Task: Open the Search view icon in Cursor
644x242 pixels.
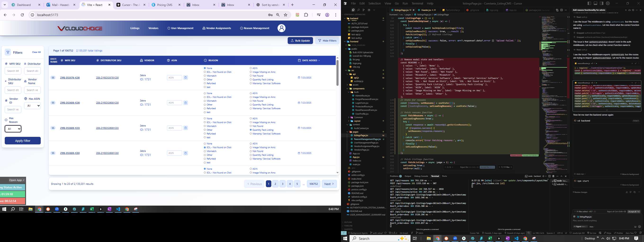Action: (x=358, y=10)
